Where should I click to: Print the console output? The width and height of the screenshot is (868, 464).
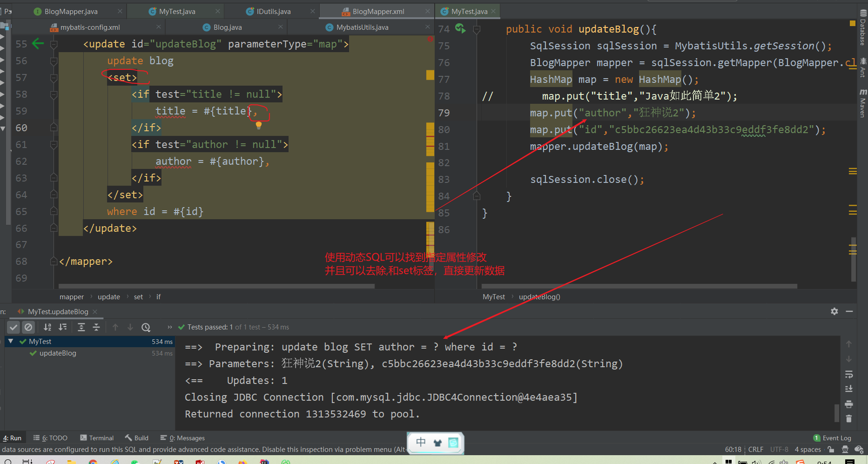[x=849, y=404]
